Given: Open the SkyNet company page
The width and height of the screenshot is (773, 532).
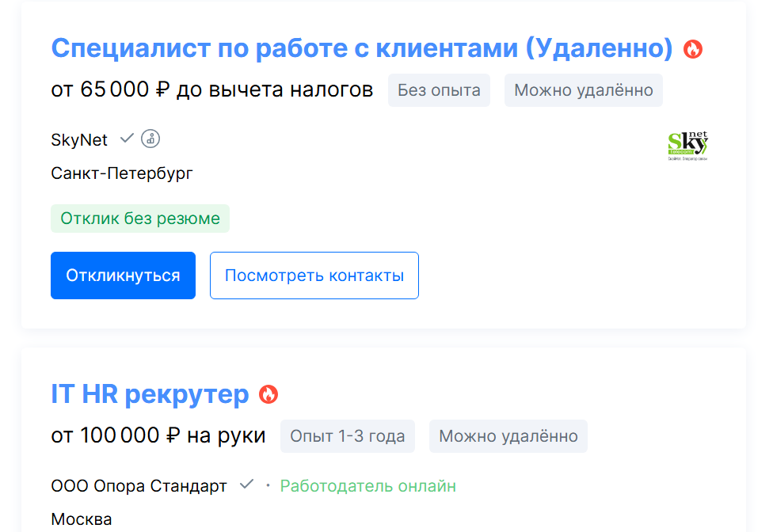Looking at the screenshot, I should pos(78,139).
